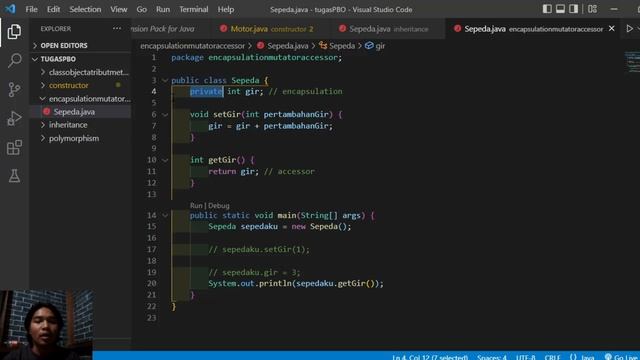This screenshot has width=640, height=360.
Task: Toggle primary side bar layout icon
Action: pyautogui.click(x=547, y=9)
